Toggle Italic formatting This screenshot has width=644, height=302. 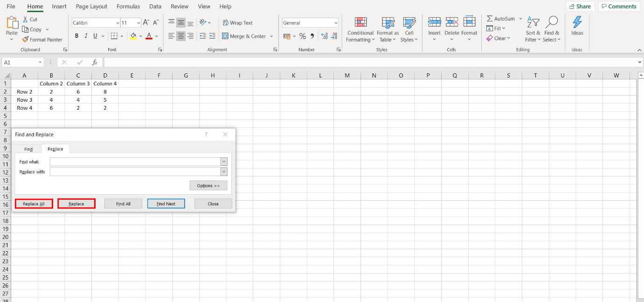pos(86,36)
